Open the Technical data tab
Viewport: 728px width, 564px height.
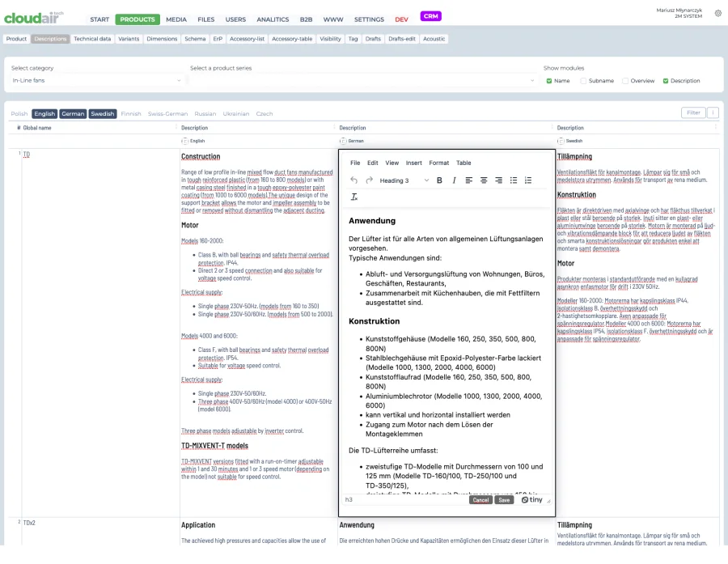point(92,39)
